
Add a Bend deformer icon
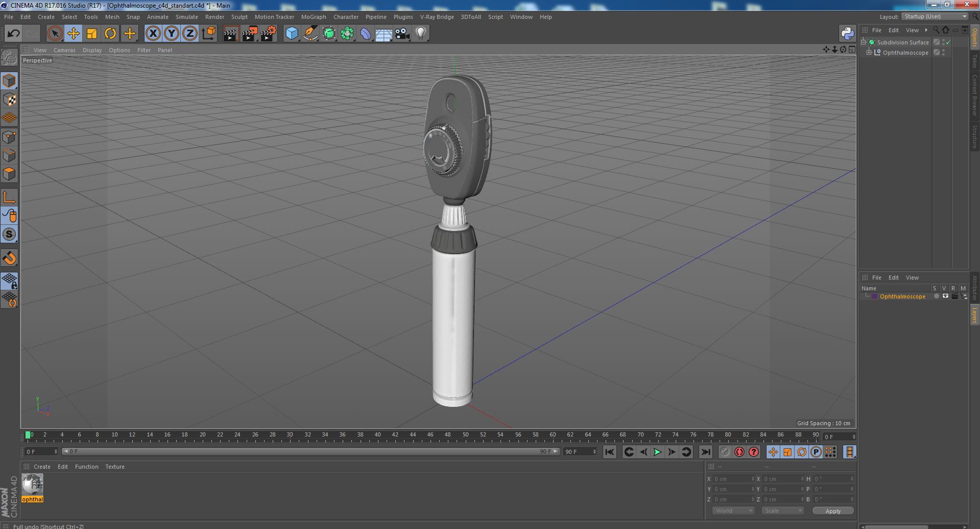(366, 34)
